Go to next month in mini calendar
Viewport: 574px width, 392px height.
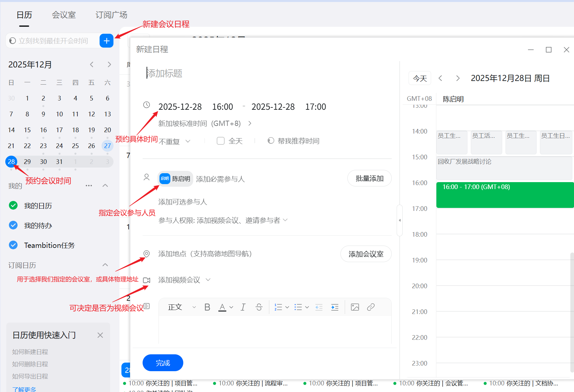tap(109, 64)
